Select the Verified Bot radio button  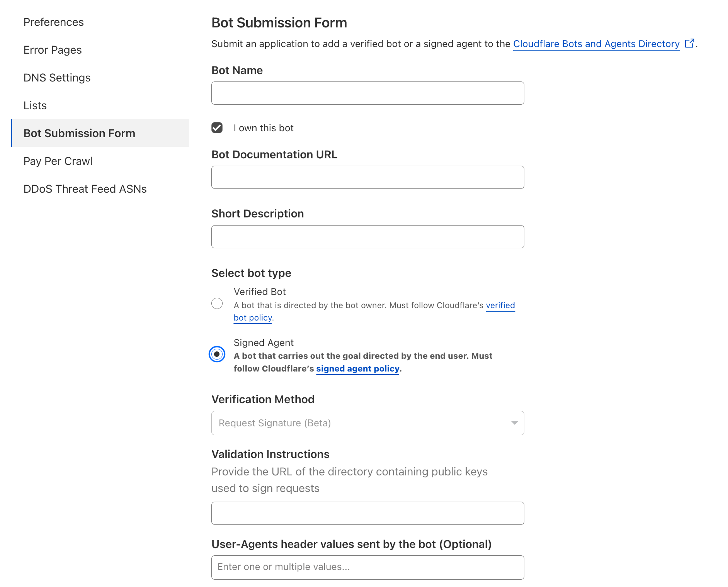point(217,304)
